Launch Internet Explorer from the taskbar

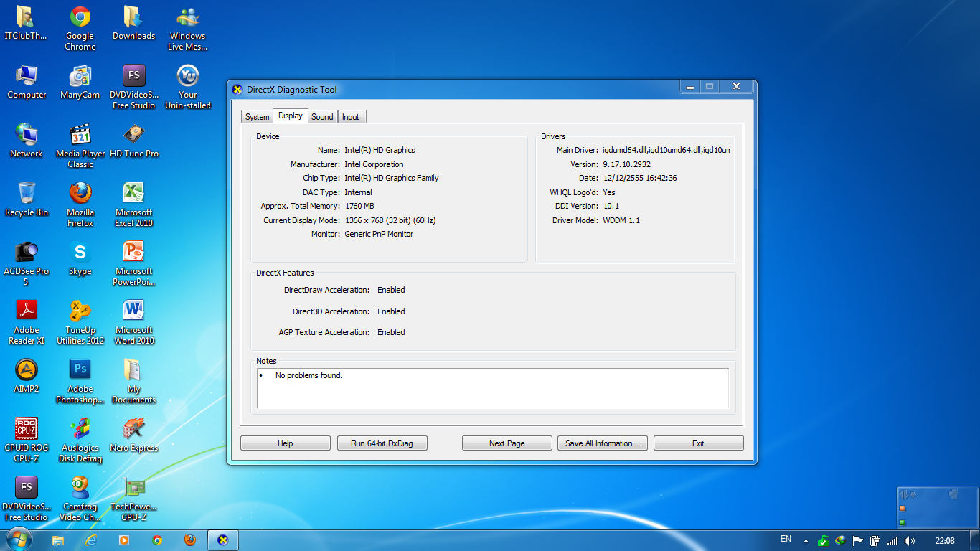coord(91,540)
